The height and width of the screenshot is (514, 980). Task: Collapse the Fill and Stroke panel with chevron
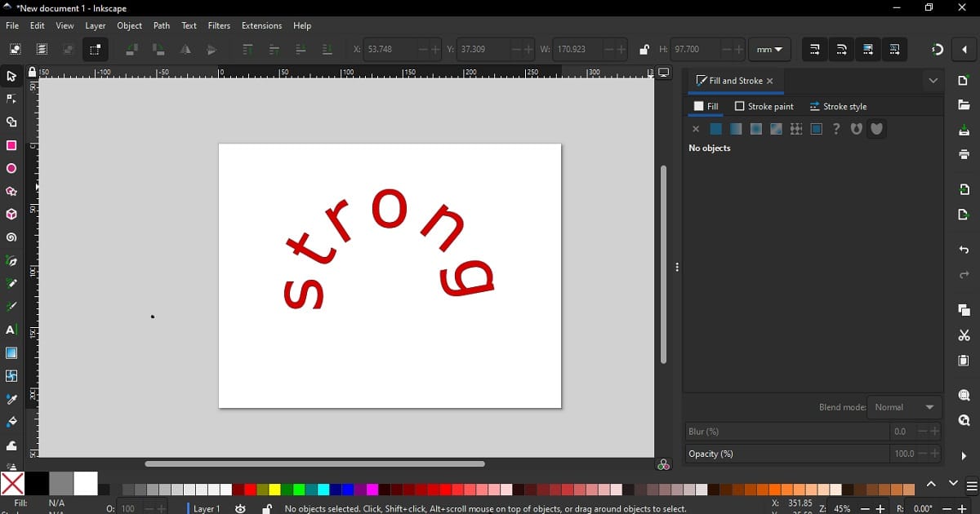(933, 81)
